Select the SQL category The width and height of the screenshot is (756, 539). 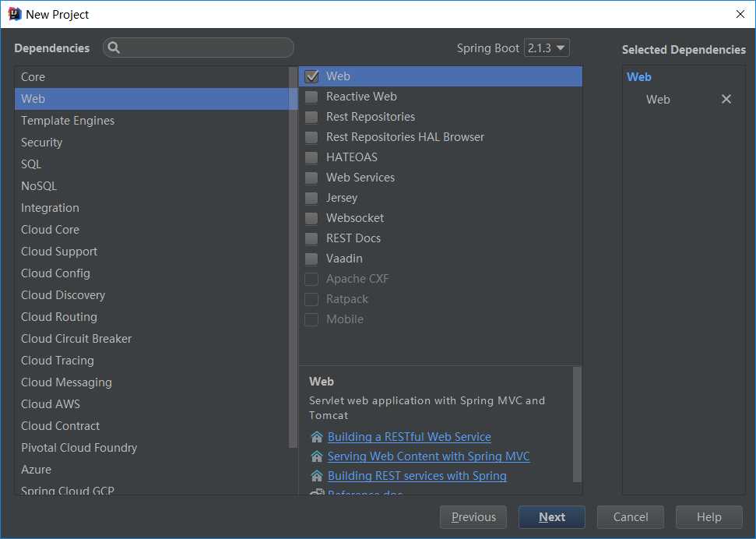point(151,164)
